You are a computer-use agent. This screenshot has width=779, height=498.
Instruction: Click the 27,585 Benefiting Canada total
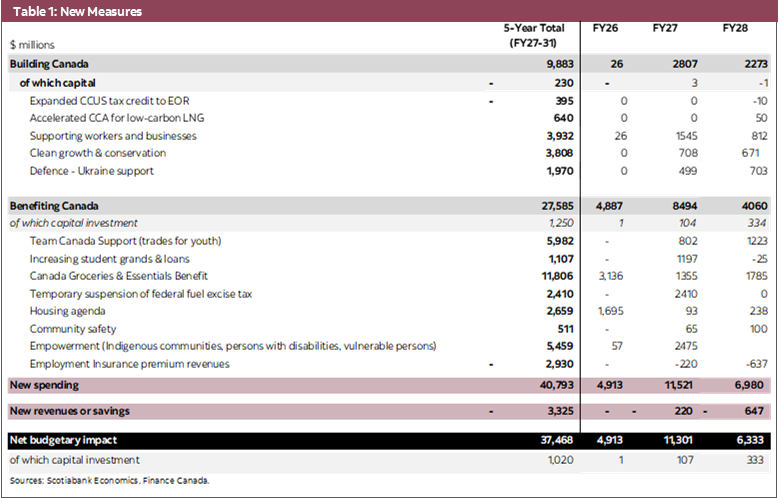[555, 206]
